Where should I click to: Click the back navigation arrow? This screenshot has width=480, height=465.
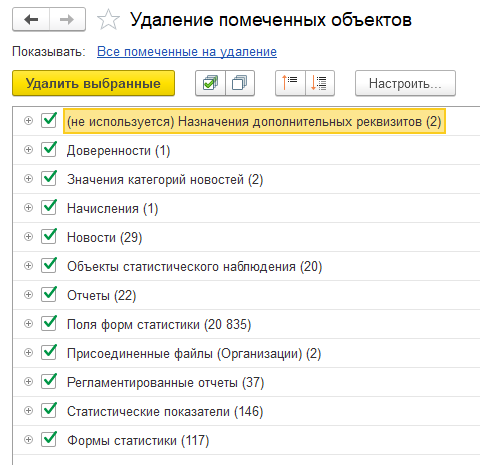click(x=31, y=20)
